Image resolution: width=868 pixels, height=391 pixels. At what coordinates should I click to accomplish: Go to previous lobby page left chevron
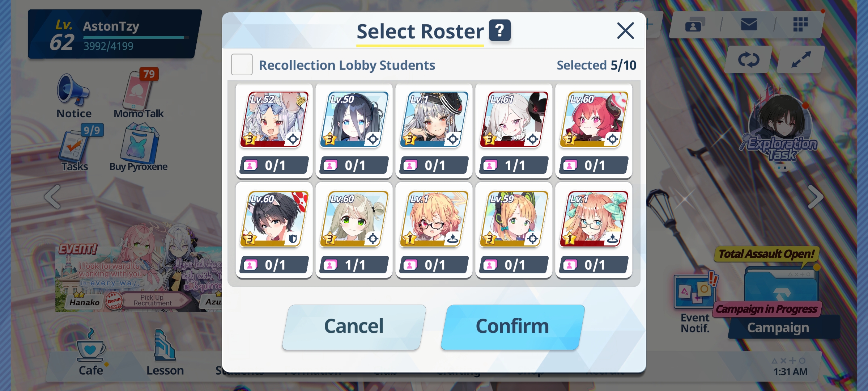click(52, 197)
